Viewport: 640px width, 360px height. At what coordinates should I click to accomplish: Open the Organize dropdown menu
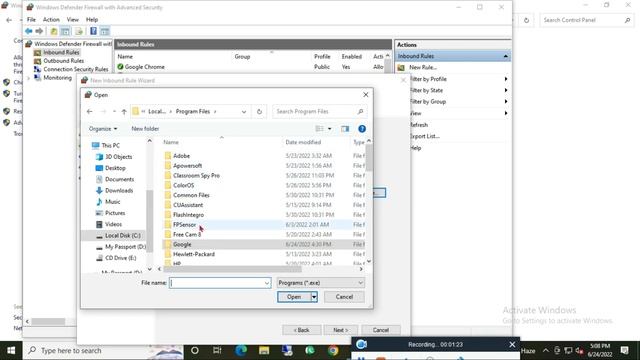pyautogui.click(x=103, y=129)
